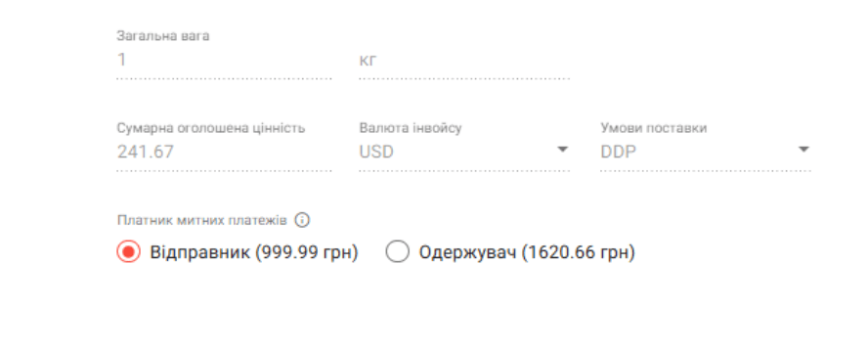Image resolution: width=868 pixels, height=352 pixels.
Task: Click the dotted underline below USD
Action: pos(464,170)
